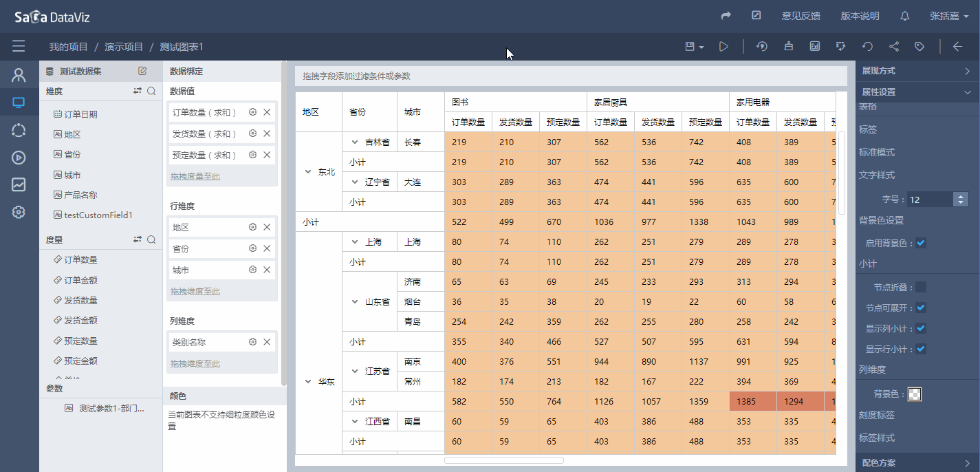Open the settings gear sidebar icon
This screenshot has width=980, height=472.
[x=19, y=212]
